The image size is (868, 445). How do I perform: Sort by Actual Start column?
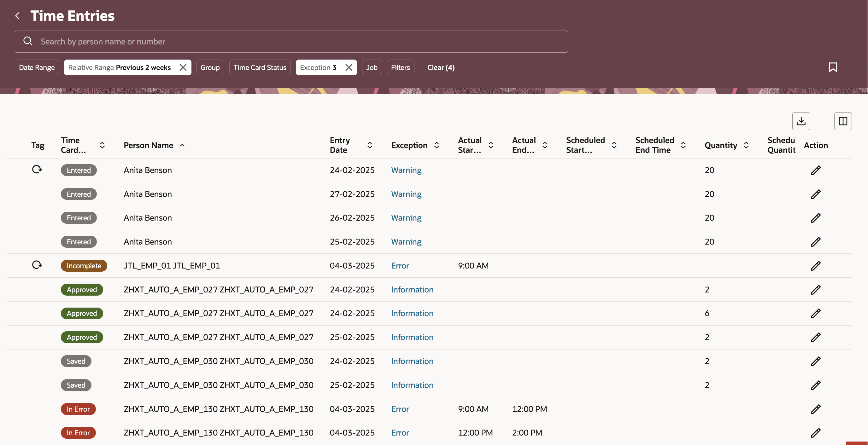click(x=490, y=145)
